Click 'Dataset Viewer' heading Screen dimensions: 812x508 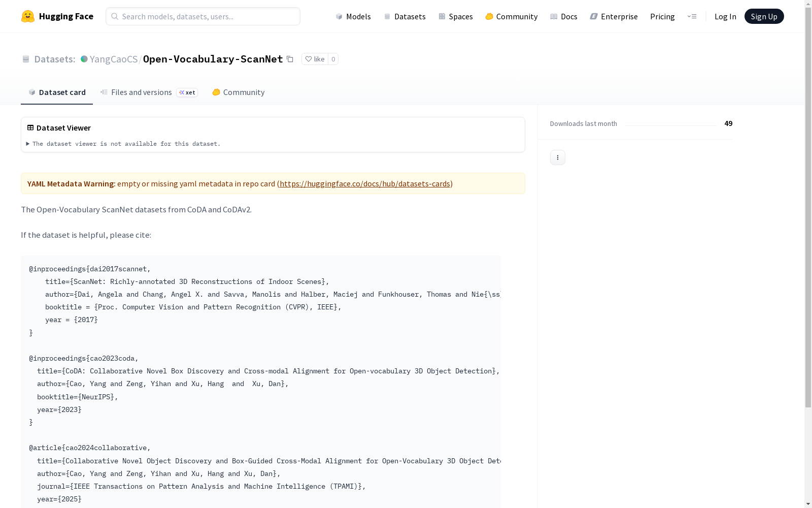pyautogui.click(x=63, y=128)
